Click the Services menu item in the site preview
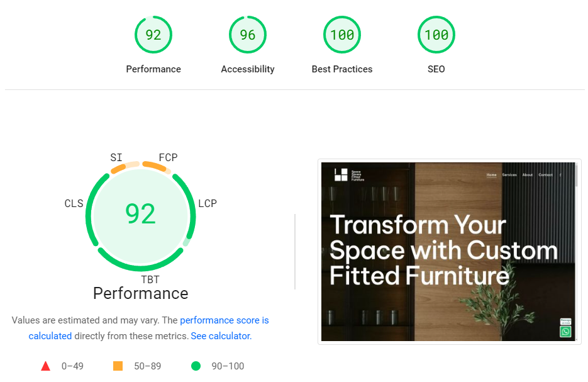The height and width of the screenshot is (382, 588). point(509,175)
